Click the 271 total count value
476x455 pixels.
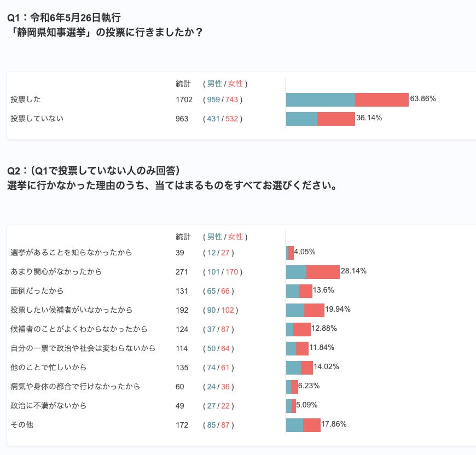point(182,272)
